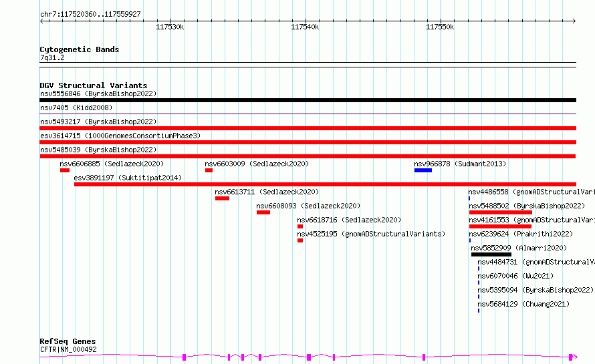Open nsv4161553 gnomAD variant label
The width and height of the screenshot is (595, 364).
[531, 220]
